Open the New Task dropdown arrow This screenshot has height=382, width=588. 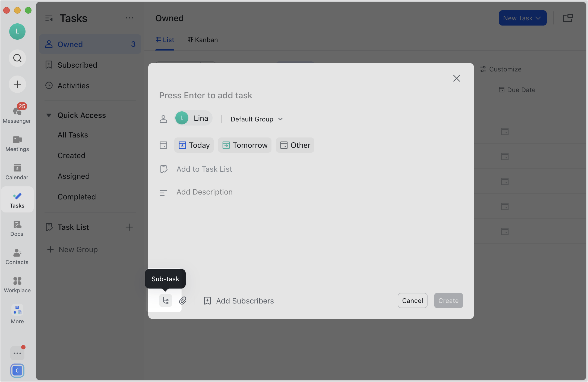click(539, 18)
